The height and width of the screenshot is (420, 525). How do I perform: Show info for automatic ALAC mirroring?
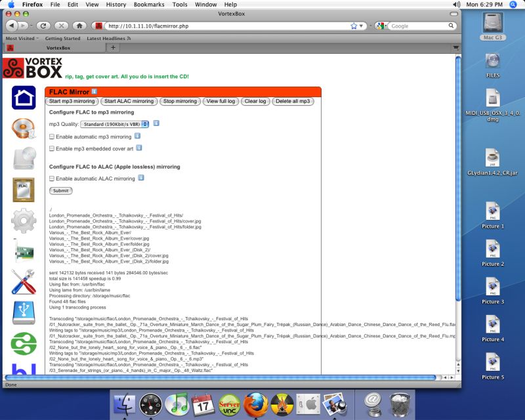tap(141, 178)
